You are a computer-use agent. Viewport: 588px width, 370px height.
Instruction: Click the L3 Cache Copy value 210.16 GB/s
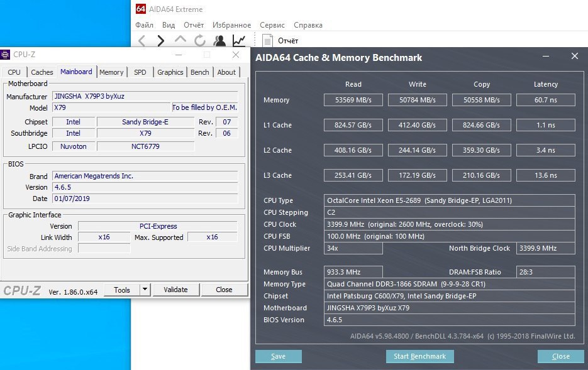[482, 175]
